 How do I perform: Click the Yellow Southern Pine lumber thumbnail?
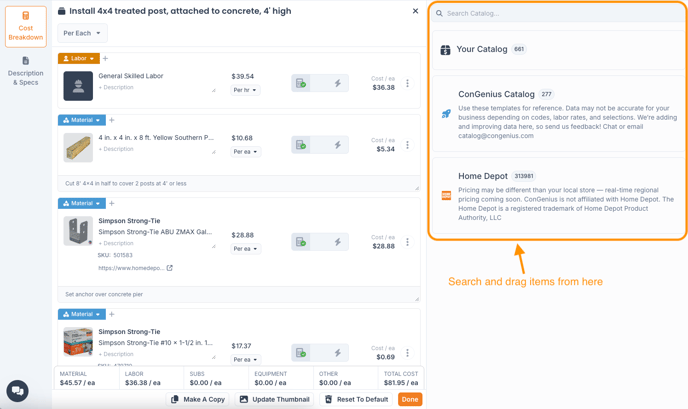[78, 147]
